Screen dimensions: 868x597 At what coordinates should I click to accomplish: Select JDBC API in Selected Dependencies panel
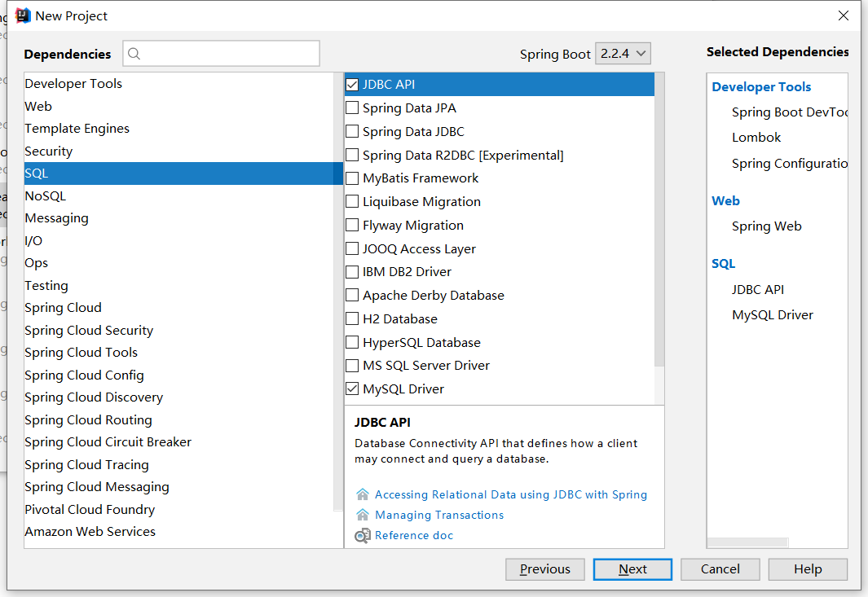click(x=758, y=289)
